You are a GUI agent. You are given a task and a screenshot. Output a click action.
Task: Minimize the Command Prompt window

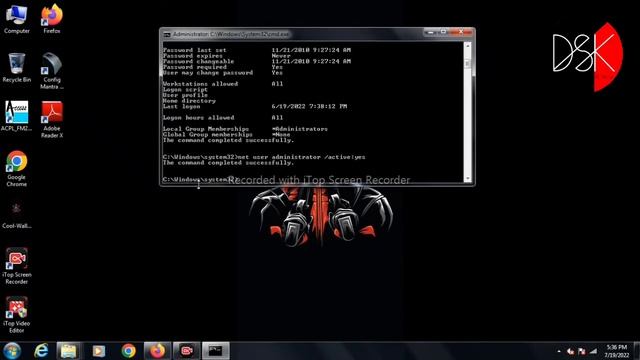tap(431, 32)
